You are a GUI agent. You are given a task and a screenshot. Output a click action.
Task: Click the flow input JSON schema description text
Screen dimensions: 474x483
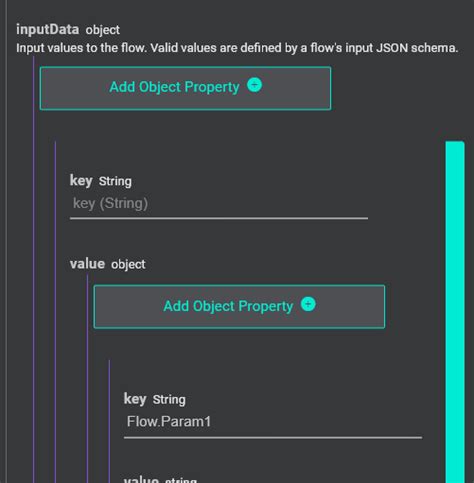(237, 48)
